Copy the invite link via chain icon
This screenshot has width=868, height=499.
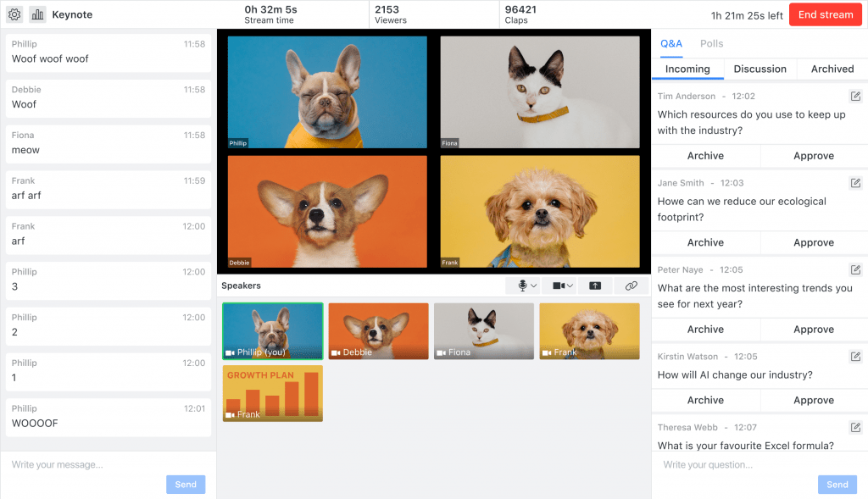click(631, 286)
